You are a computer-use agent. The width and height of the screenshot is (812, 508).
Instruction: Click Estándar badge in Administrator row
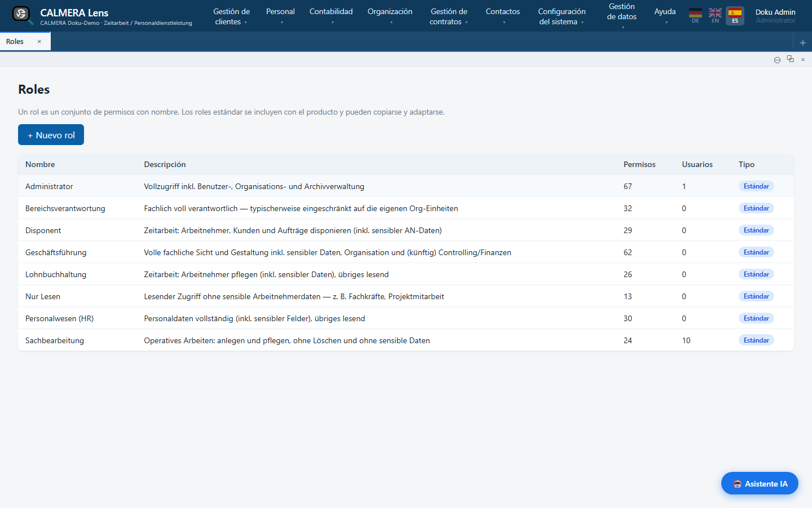pyautogui.click(x=756, y=186)
